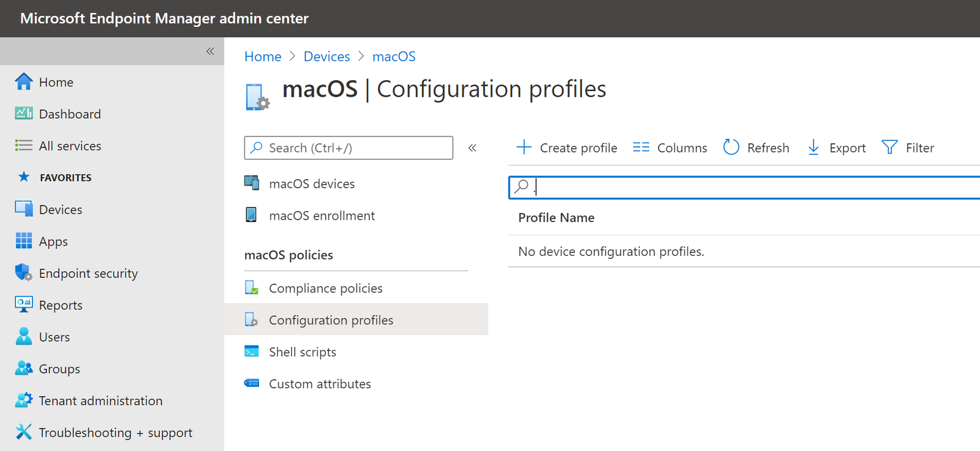
Task: Click the macOS enrollment icon
Action: [x=251, y=214]
